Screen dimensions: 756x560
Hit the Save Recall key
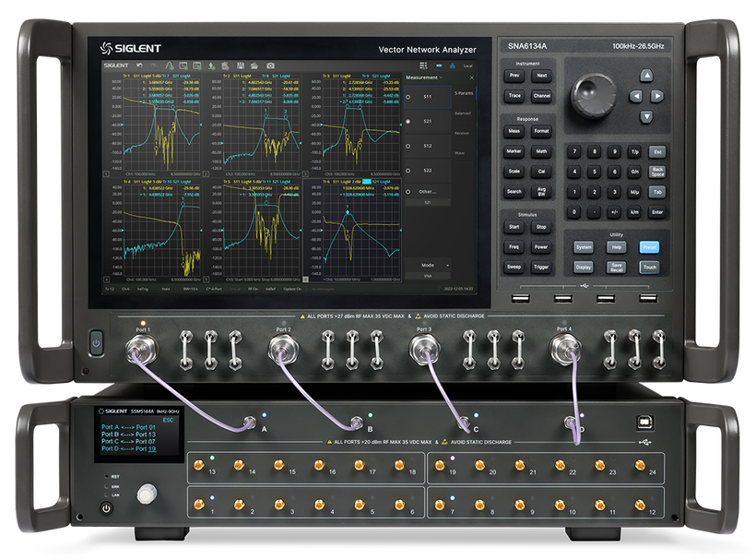pyautogui.click(x=617, y=268)
